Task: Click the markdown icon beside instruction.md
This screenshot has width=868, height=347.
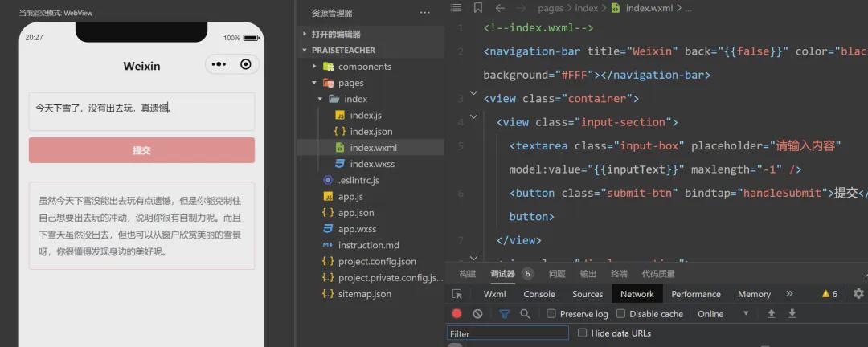Action: point(328,245)
